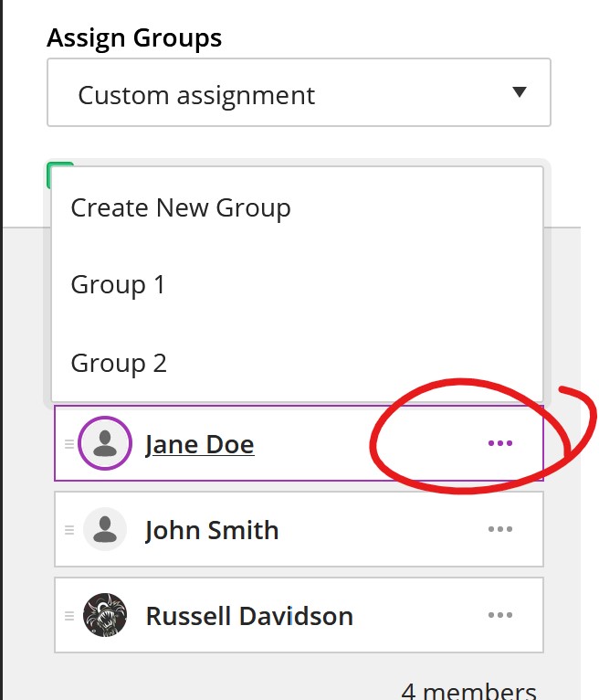Open the Custom assignment dropdown
The width and height of the screenshot is (599, 700).
299,92
